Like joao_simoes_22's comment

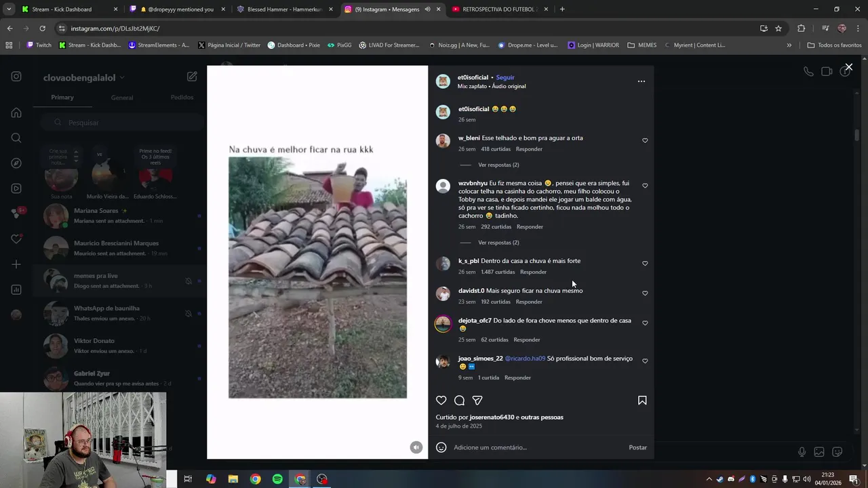[645, 361]
